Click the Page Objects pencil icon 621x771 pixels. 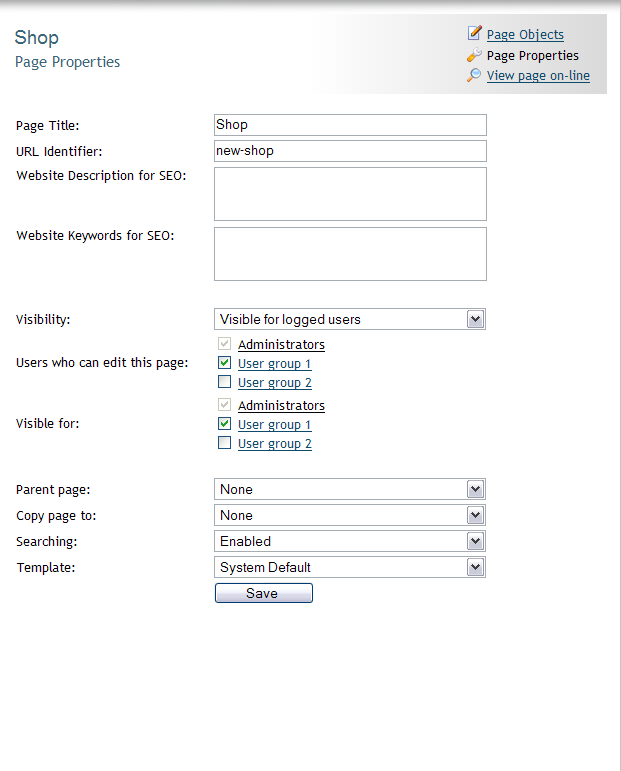[x=474, y=33]
